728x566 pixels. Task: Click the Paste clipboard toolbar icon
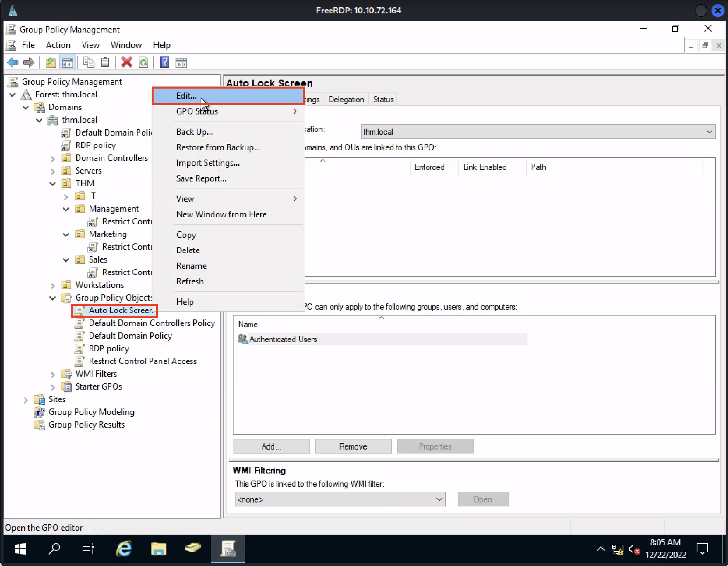pos(105,62)
